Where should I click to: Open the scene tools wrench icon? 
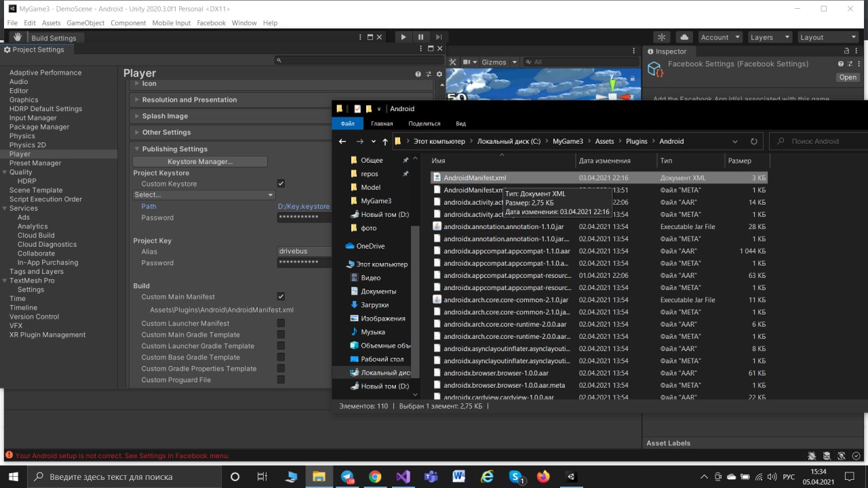coord(453,62)
